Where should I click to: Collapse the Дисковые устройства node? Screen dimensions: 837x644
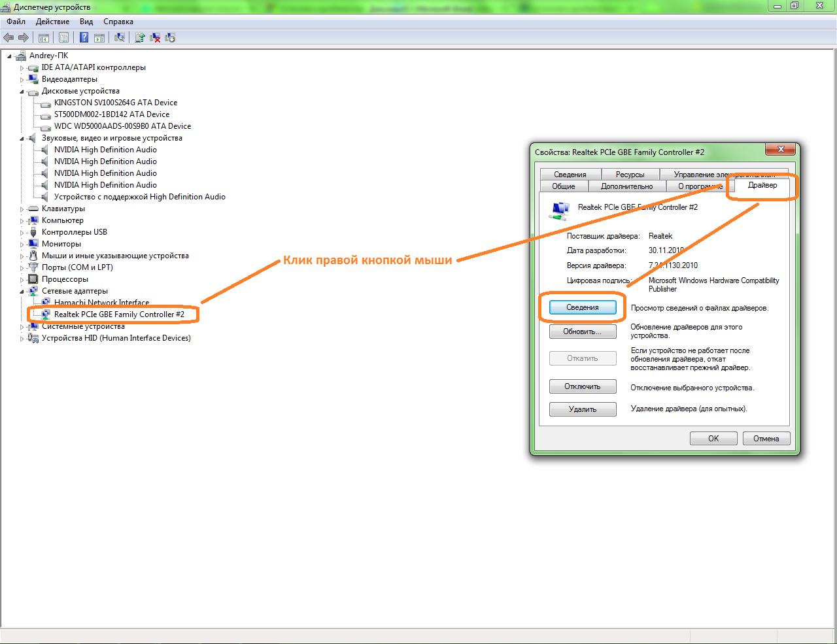tap(22, 92)
